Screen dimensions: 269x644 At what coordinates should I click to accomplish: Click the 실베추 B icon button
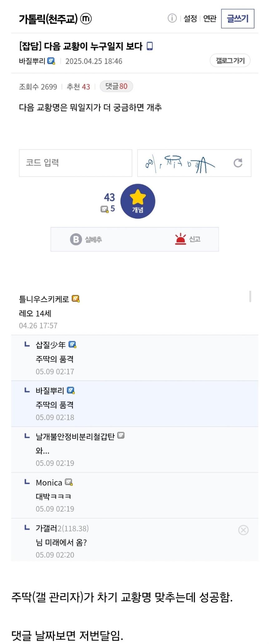(x=86, y=240)
